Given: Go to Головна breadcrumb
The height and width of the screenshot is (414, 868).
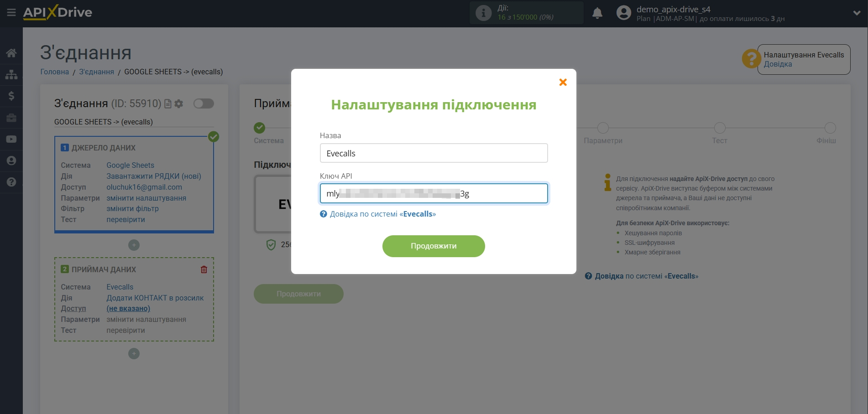Looking at the screenshot, I should [55, 72].
